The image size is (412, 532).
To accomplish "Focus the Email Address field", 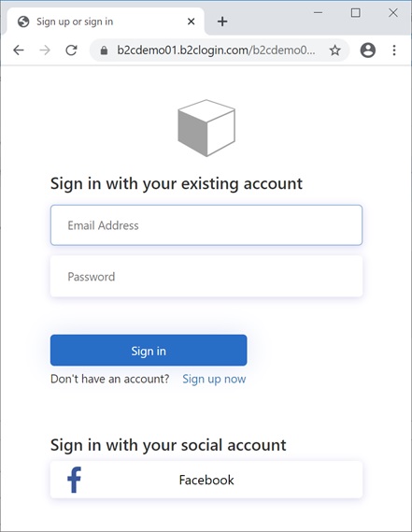I will [206, 225].
